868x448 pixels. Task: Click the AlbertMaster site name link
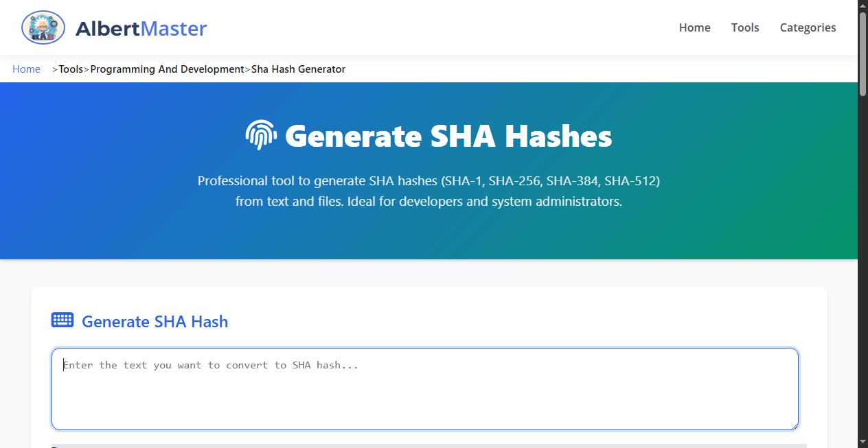pos(141,28)
